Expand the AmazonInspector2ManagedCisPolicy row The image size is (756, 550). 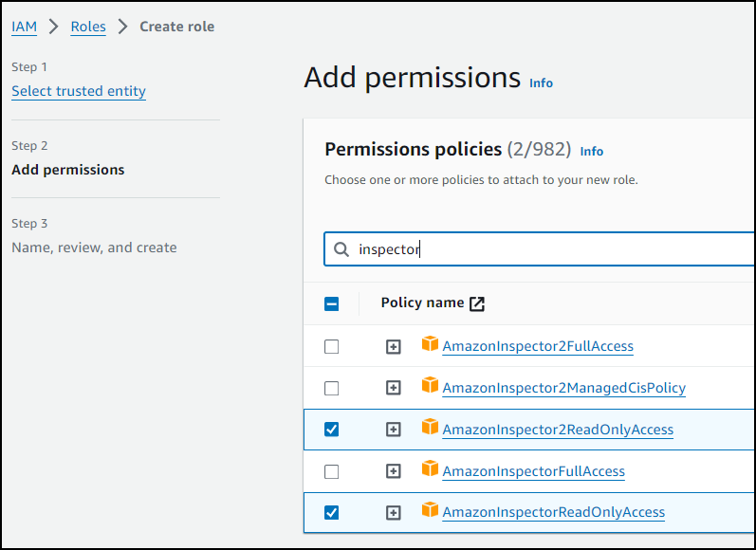pyautogui.click(x=394, y=388)
